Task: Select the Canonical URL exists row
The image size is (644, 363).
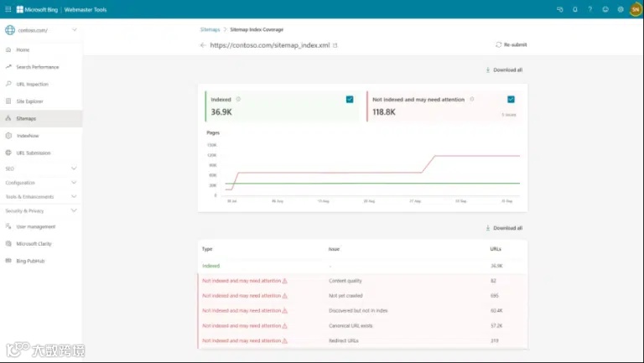Action: click(x=362, y=326)
